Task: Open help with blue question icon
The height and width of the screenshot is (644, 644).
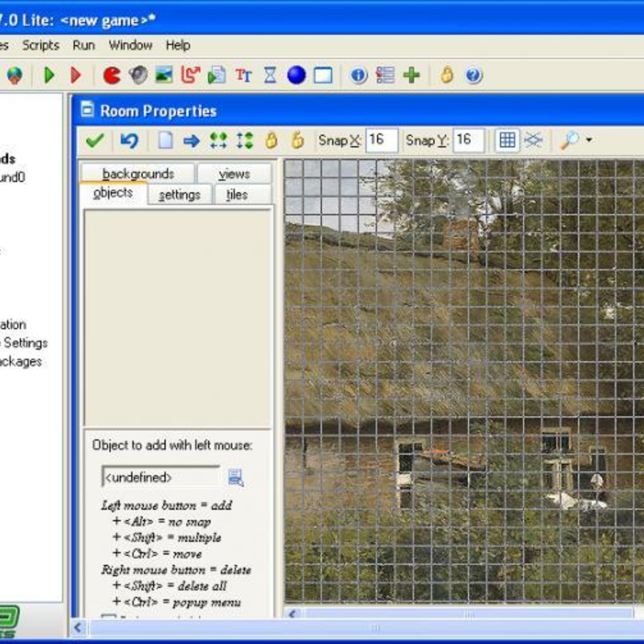Action: (474, 75)
